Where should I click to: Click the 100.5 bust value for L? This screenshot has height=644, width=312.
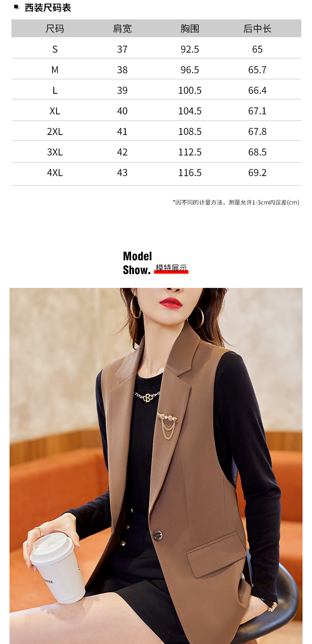coord(190,90)
